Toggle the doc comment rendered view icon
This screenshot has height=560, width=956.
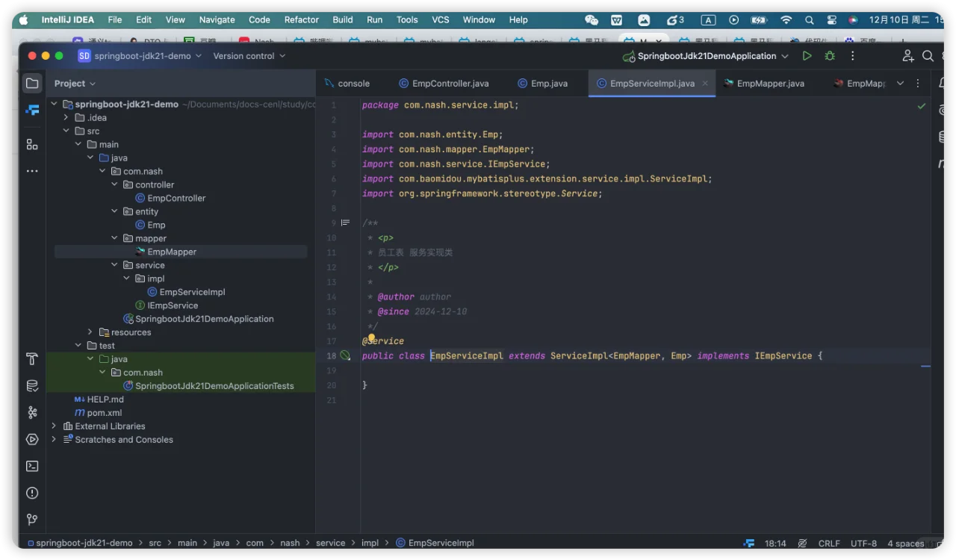345,223
